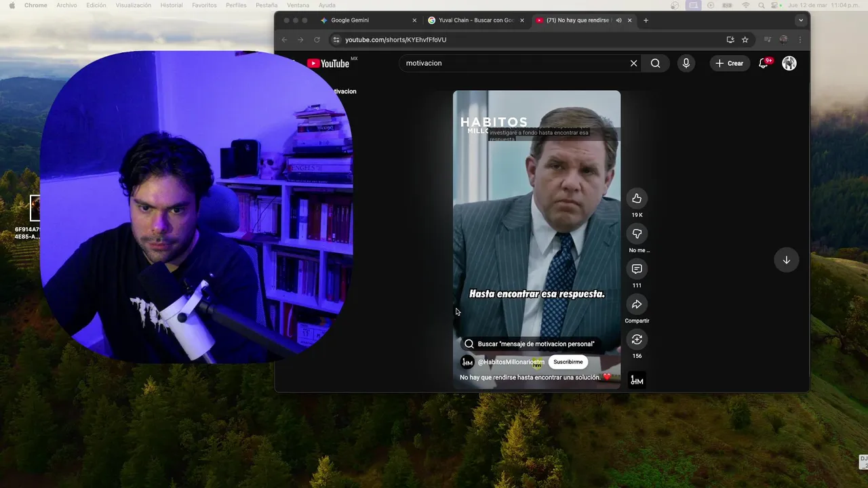This screenshot has width=868, height=488.
Task: Close the Yuval Chain tab
Action: pos(522,20)
